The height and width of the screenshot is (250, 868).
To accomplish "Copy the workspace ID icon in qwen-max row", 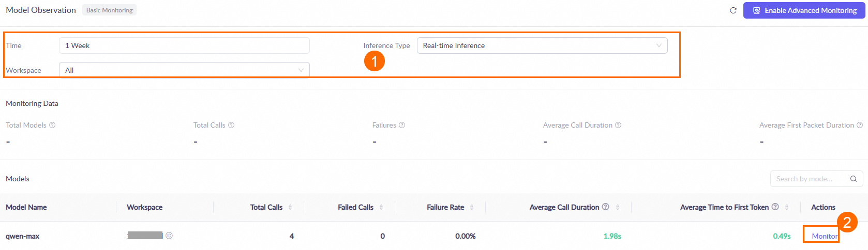I will (169, 236).
